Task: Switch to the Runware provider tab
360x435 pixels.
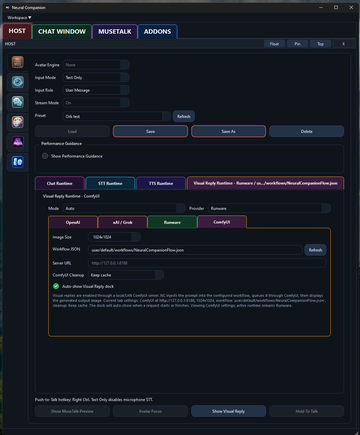Action: point(172,222)
